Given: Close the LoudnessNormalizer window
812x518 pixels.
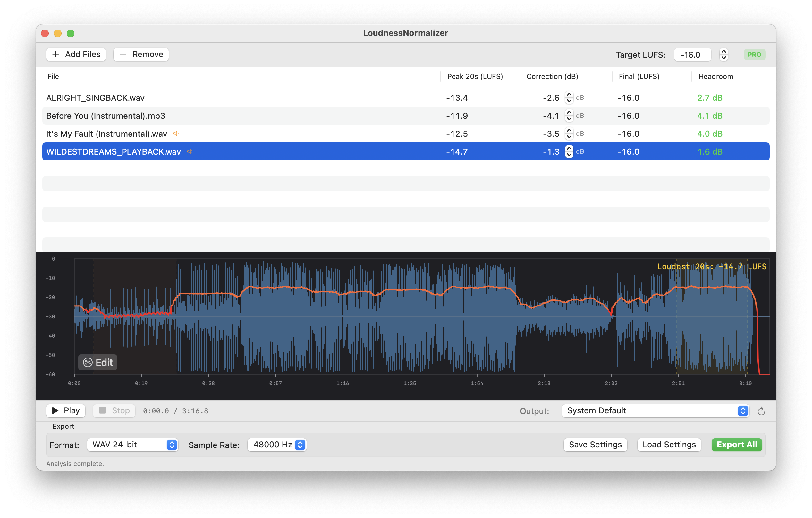Looking at the screenshot, I should click(45, 33).
